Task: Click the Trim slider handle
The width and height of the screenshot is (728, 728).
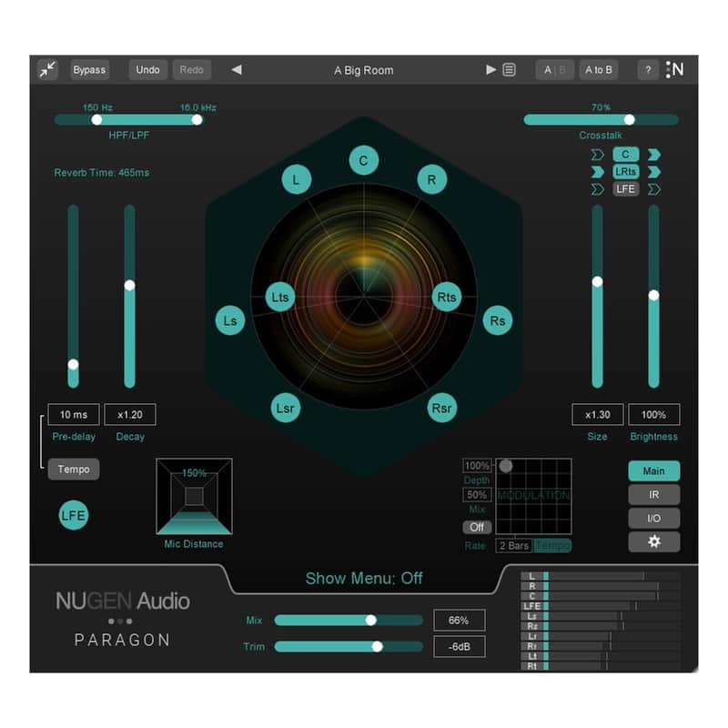Action: click(x=377, y=646)
